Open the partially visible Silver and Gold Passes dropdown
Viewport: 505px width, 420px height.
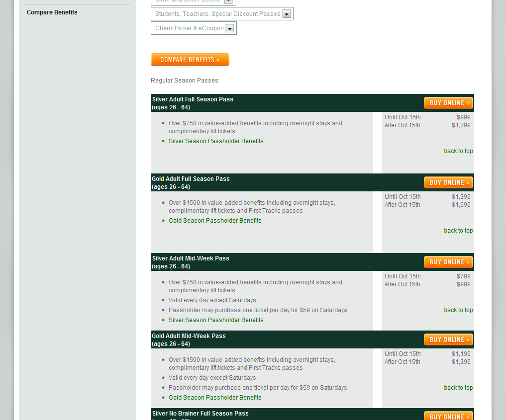click(189, 1)
